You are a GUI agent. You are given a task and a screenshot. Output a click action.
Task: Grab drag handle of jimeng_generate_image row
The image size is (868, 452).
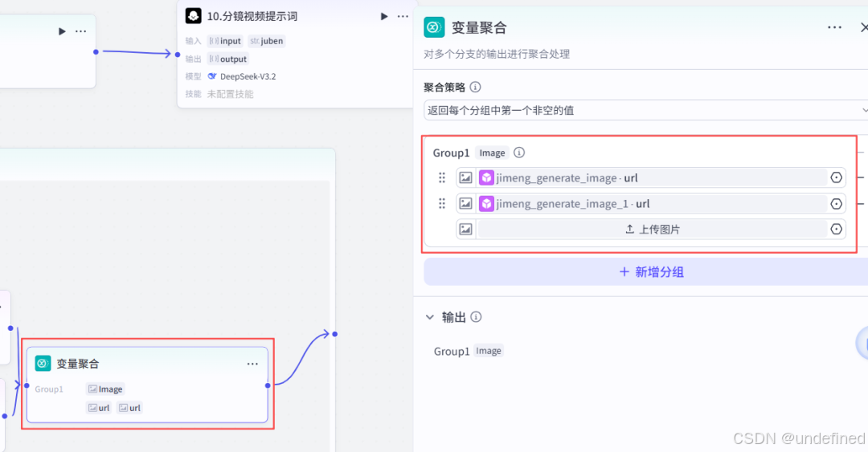[x=442, y=177]
